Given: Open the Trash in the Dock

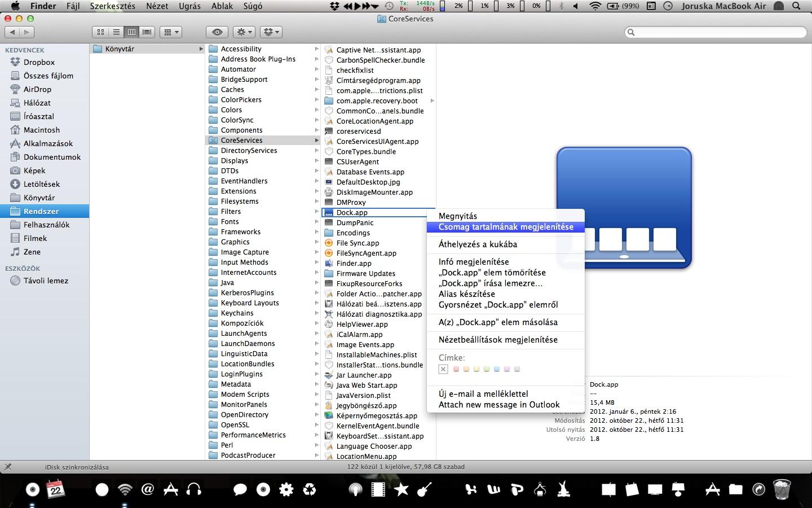Looking at the screenshot, I should [782, 489].
